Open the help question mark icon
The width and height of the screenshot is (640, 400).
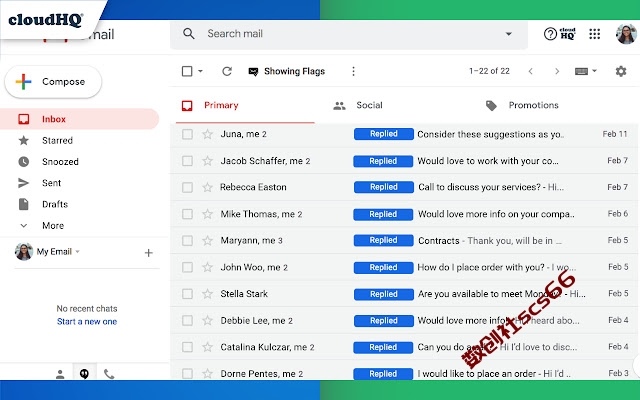coord(550,34)
